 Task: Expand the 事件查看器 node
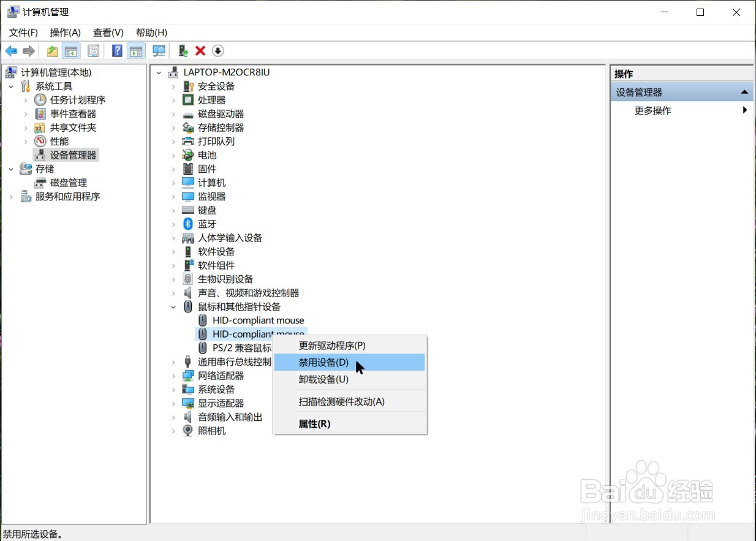(26, 114)
